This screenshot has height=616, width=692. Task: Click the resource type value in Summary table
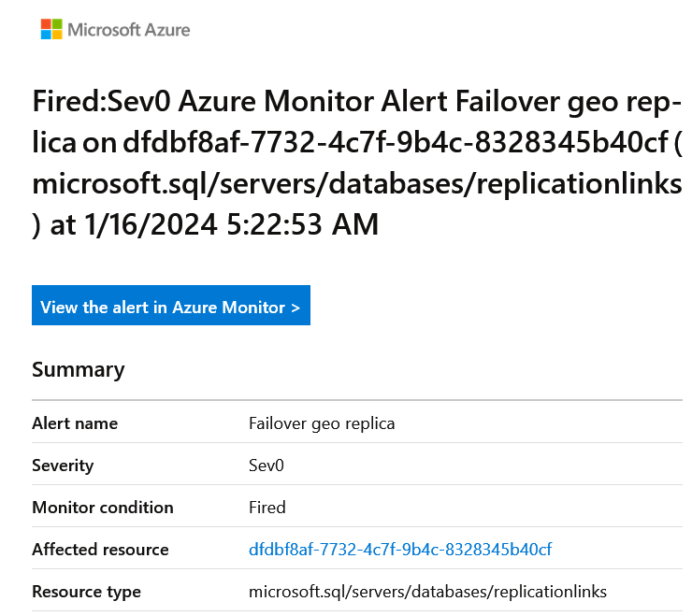pyautogui.click(x=427, y=592)
